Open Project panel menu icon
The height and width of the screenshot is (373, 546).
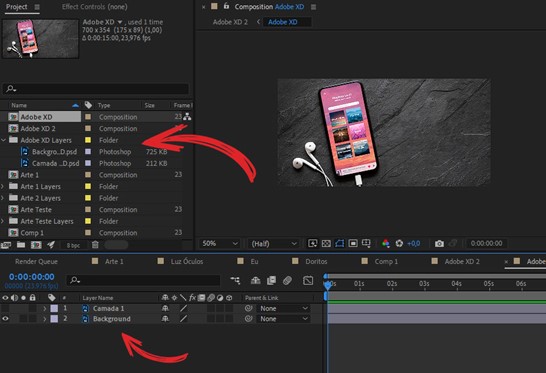tap(37, 7)
